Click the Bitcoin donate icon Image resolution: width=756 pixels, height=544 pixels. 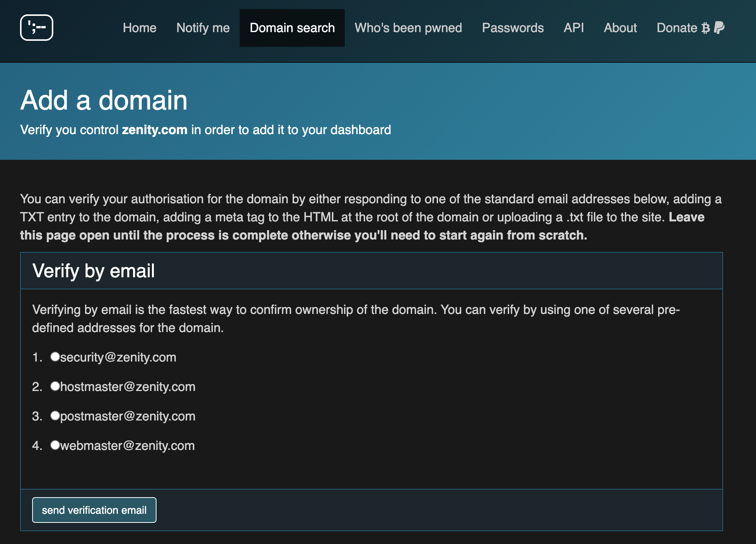point(705,28)
